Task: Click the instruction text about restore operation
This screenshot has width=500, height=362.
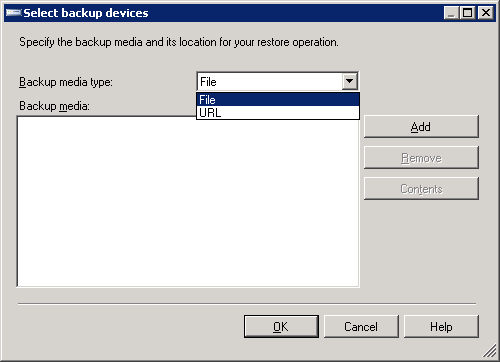Action: (179, 42)
